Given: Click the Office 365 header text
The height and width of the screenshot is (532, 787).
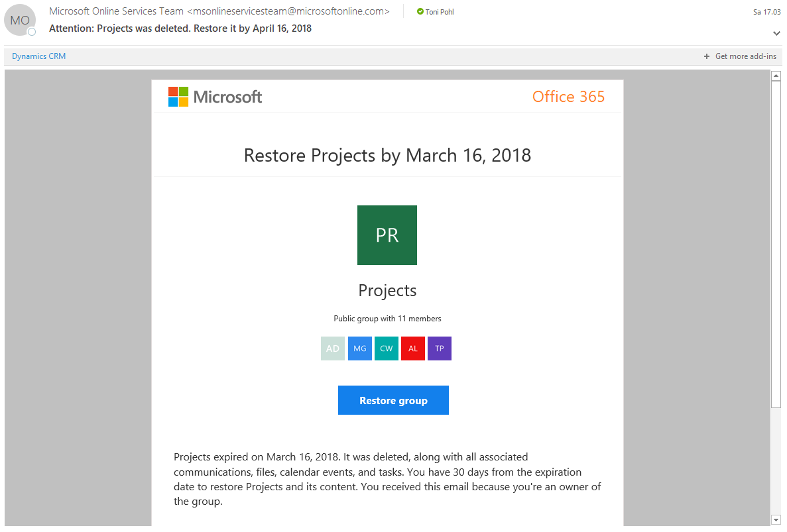Looking at the screenshot, I should (x=568, y=97).
